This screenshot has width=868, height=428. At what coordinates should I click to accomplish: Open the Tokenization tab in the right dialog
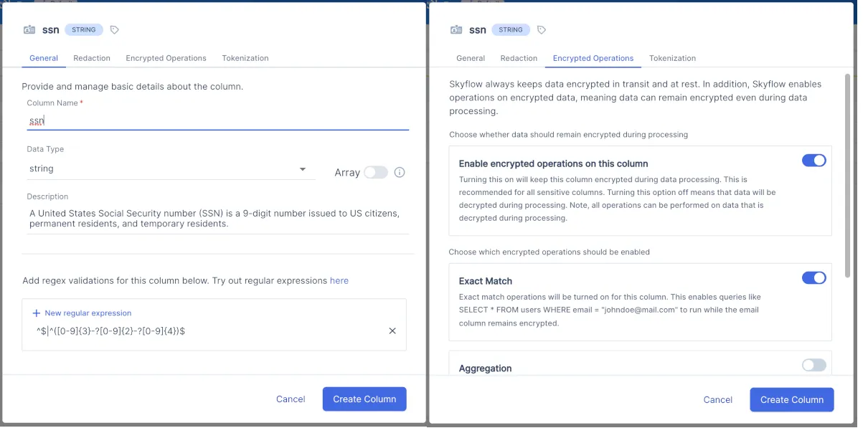[672, 58]
